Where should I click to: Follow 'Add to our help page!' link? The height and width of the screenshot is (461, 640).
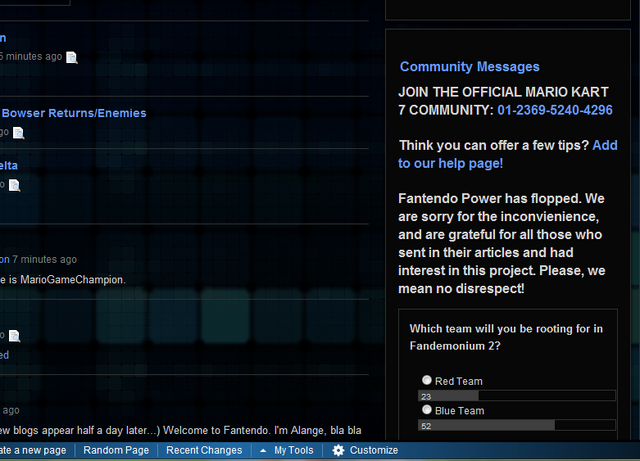pos(508,154)
